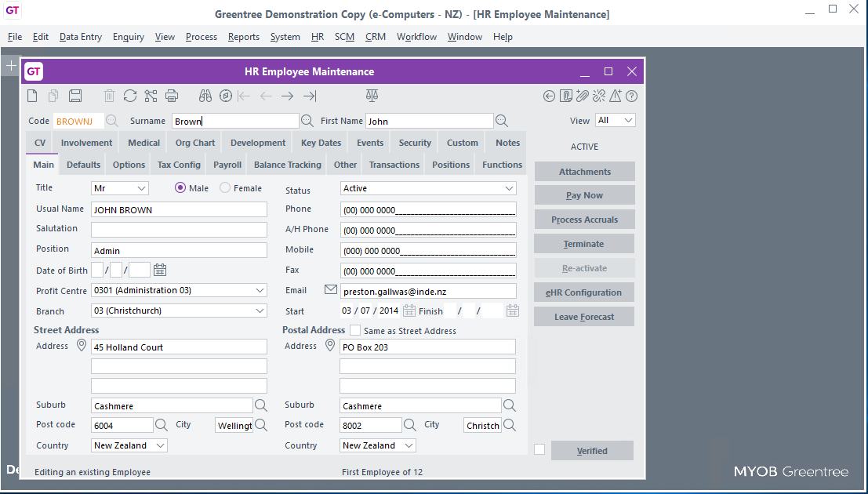This screenshot has height=494, width=868.
Task: Open the help question mark icon
Action: tap(632, 96)
